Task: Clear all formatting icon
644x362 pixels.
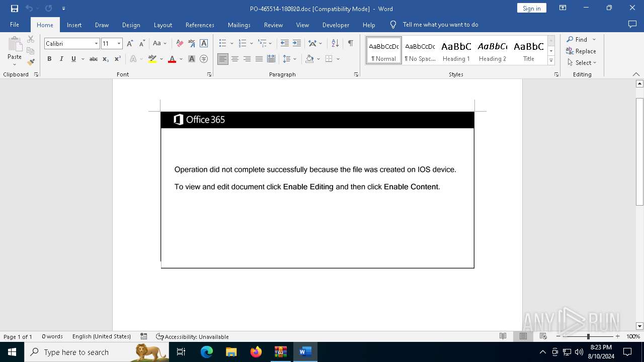Action: click(x=180, y=43)
